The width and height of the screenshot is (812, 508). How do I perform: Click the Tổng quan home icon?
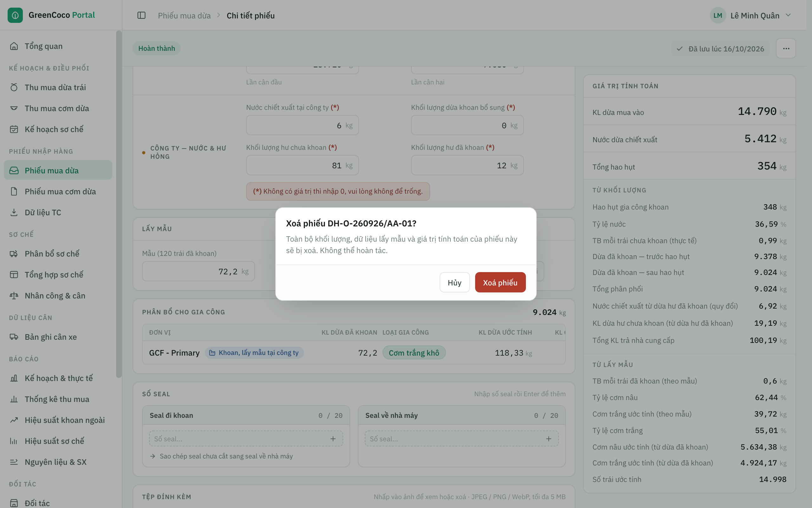pos(14,46)
